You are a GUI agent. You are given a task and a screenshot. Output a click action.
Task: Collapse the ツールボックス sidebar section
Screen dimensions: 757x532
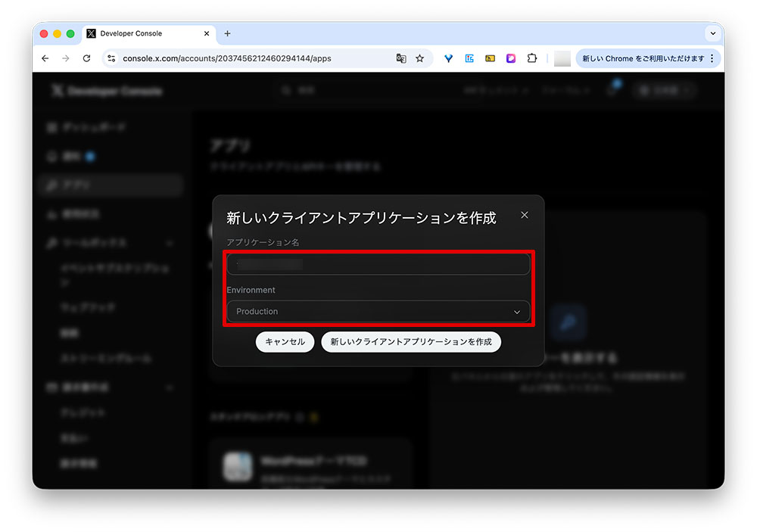170,242
